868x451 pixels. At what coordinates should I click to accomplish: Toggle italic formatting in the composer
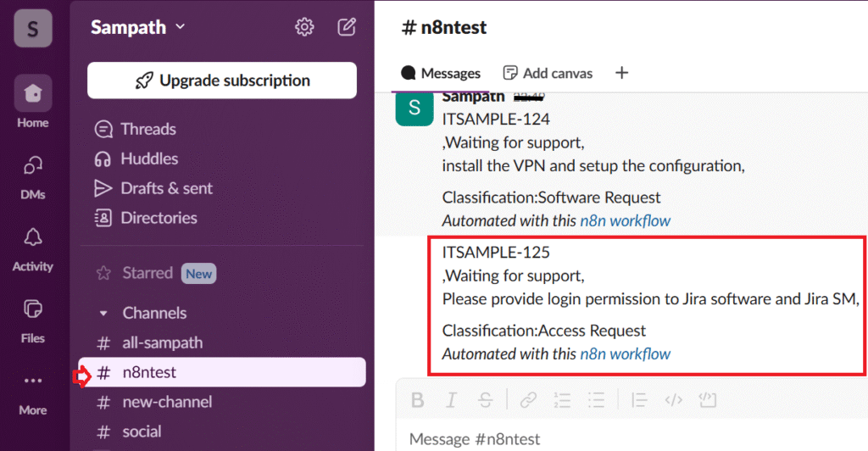(x=451, y=400)
